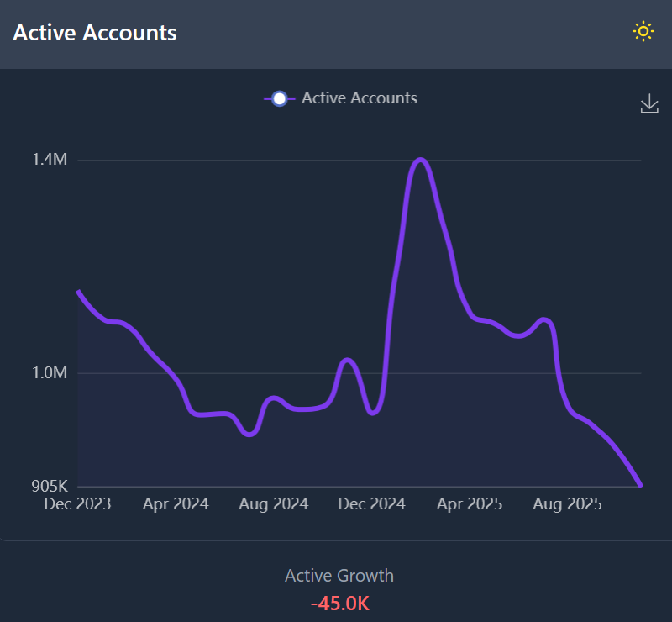
Task: Select the peak of the line near 1.4M
Action: click(x=420, y=160)
